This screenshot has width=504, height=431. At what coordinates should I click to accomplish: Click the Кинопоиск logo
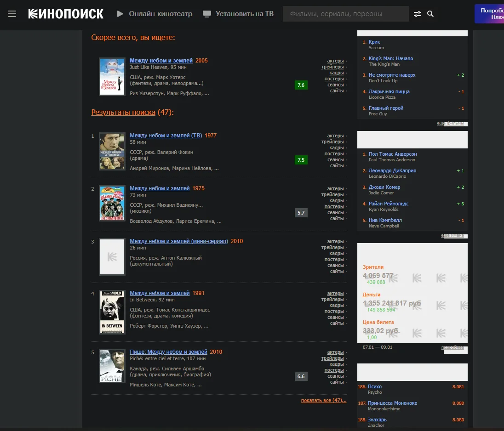point(66,14)
